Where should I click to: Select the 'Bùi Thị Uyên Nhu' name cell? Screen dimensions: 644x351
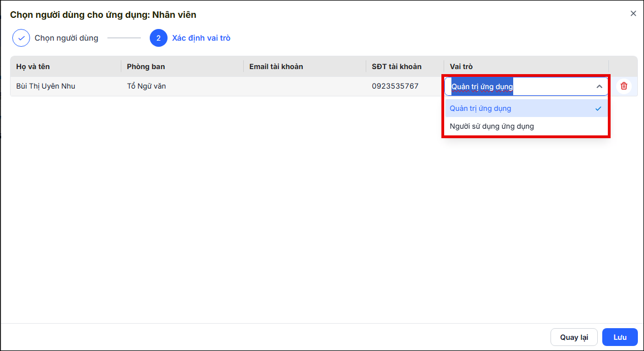click(x=46, y=86)
